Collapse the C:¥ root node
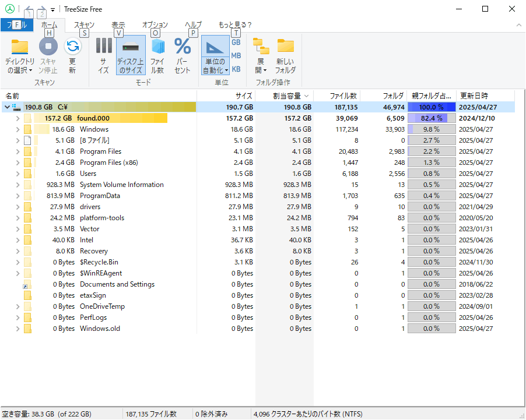 7,107
